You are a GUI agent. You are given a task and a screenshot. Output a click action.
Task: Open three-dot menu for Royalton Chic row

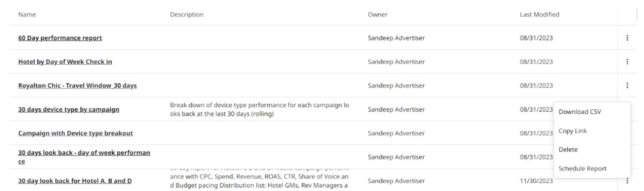(627, 86)
